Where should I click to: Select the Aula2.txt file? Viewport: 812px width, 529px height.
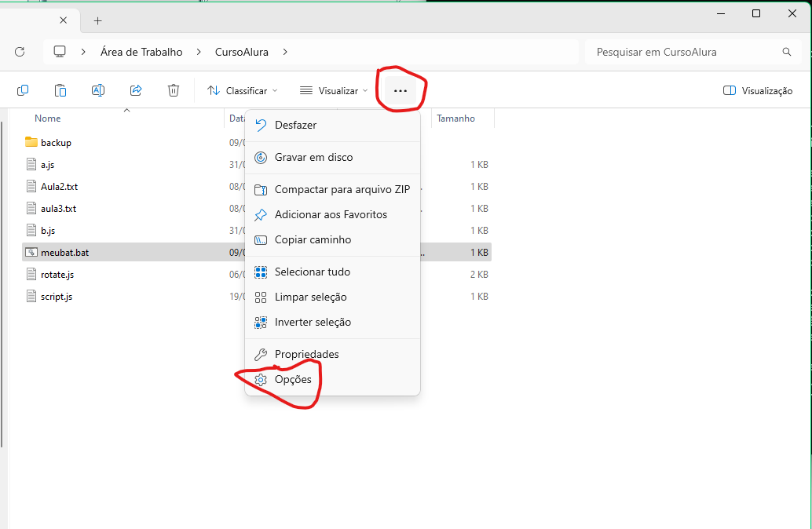pyautogui.click(x=60, y=187)
